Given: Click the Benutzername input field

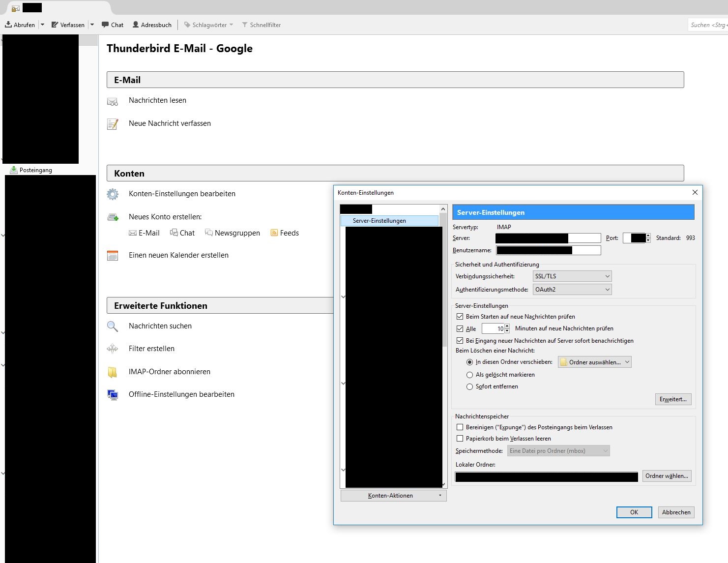Looking at the screenshot, I should (x=548, y=250).
